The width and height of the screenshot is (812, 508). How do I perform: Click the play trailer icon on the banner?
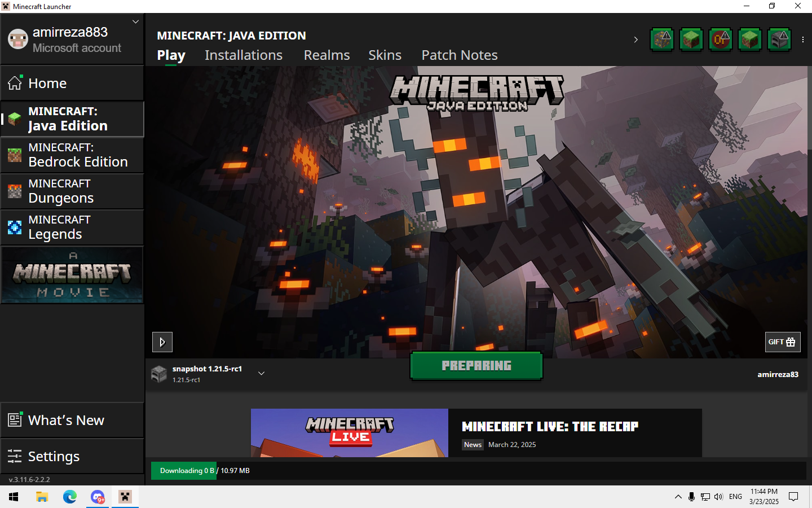click(x=162, y=342)
